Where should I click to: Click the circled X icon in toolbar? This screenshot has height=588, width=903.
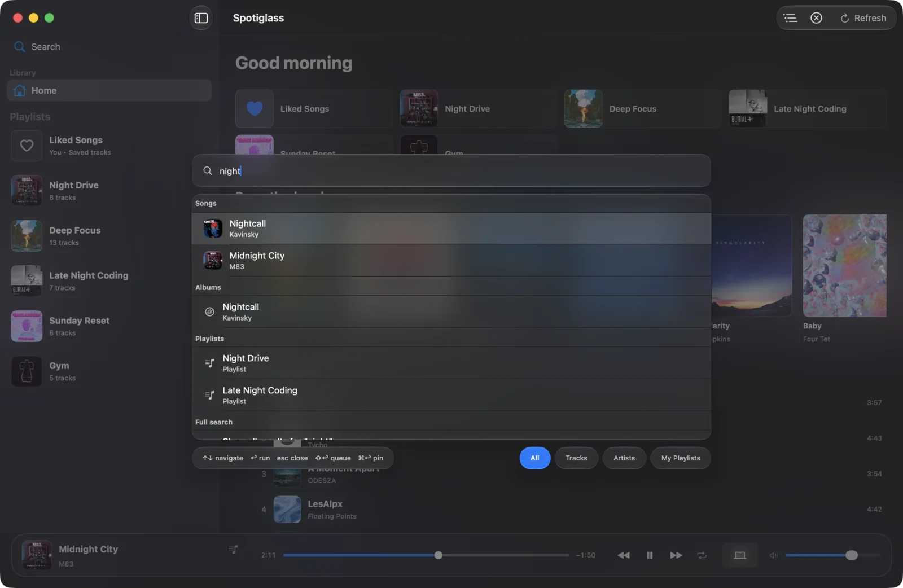(816, 18)
